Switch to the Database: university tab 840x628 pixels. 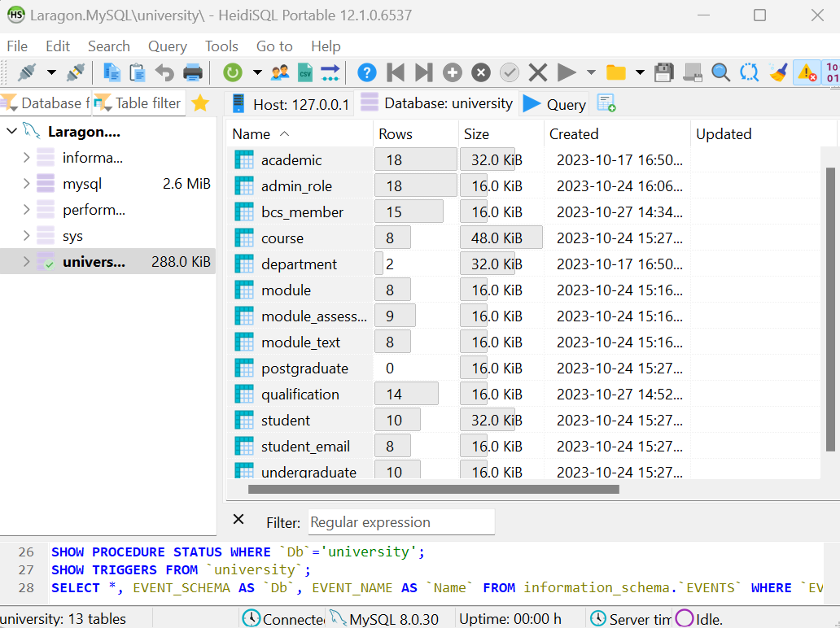click(x=436, y=102)
